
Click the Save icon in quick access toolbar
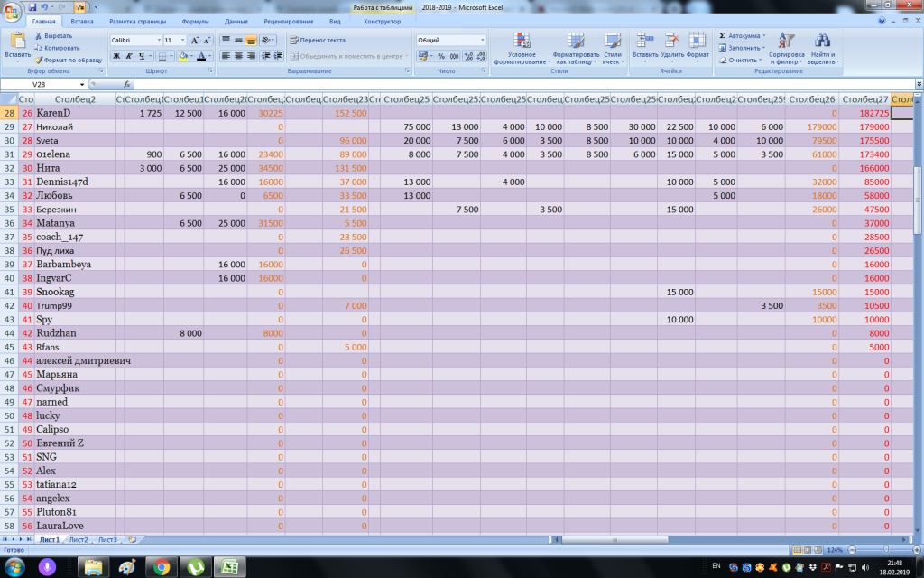32,7
